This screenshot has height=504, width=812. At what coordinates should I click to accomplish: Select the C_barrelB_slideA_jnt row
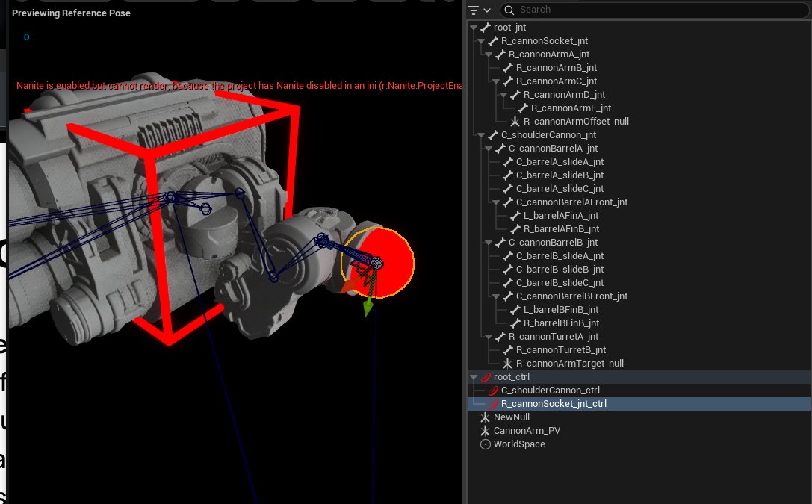[x=639, y=256]
